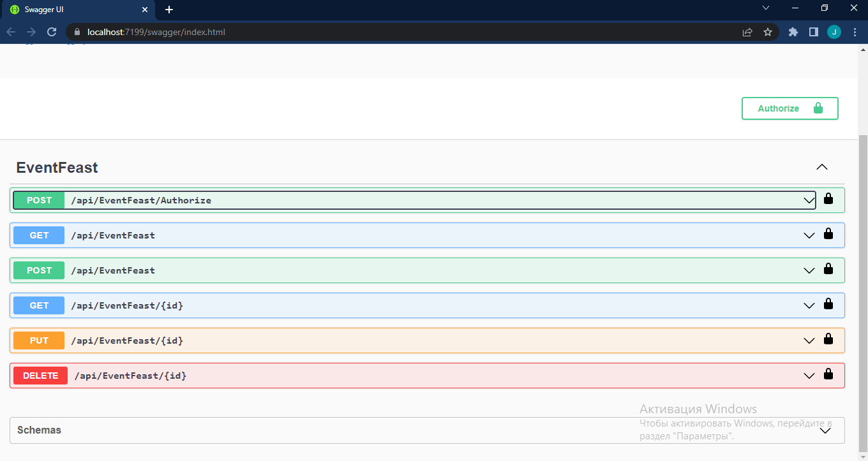Click lock icon on GET /api/EventFeast row
This screenshot has width=868, height=461.
(828, 233)
